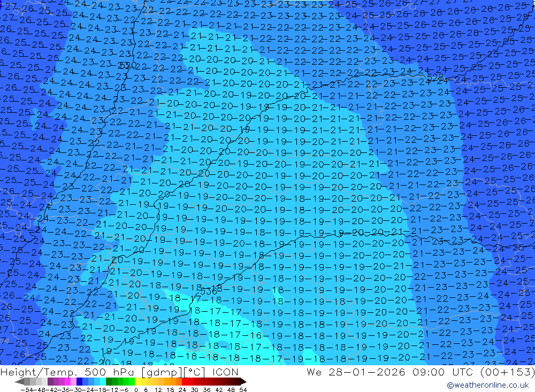Image resolution: width=535 pixels, height=392 pixels.
Task: Click the single 16 temperature value on the map
Action: [255, 335]
